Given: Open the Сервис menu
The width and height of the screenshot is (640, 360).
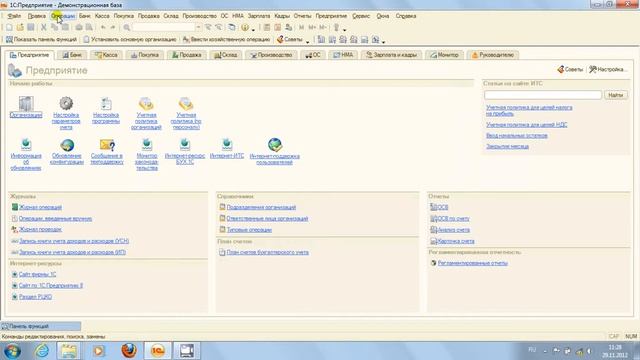Looking at the screenshot, I should coord(361,16).
